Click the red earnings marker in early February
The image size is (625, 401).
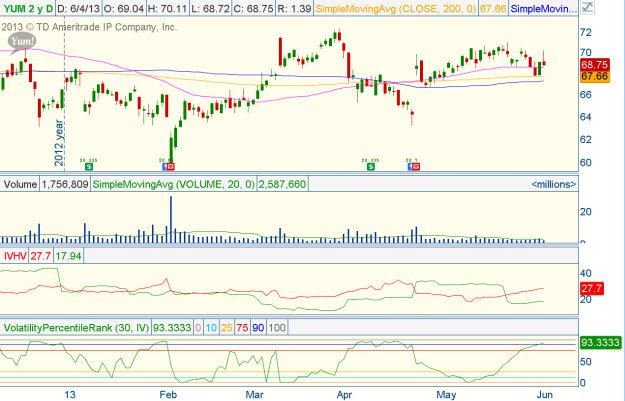click(x=169, y=166)
